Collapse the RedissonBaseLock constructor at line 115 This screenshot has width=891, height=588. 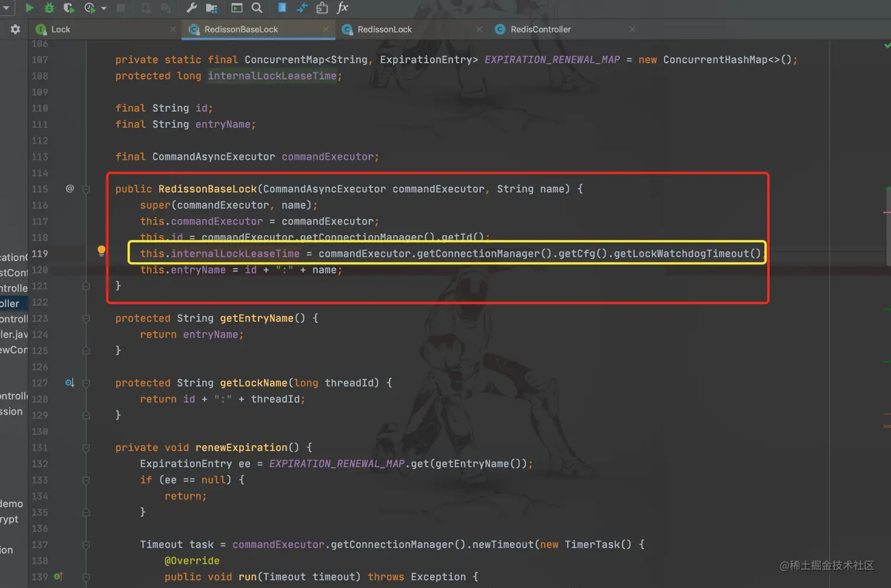(x=86, y=189)
